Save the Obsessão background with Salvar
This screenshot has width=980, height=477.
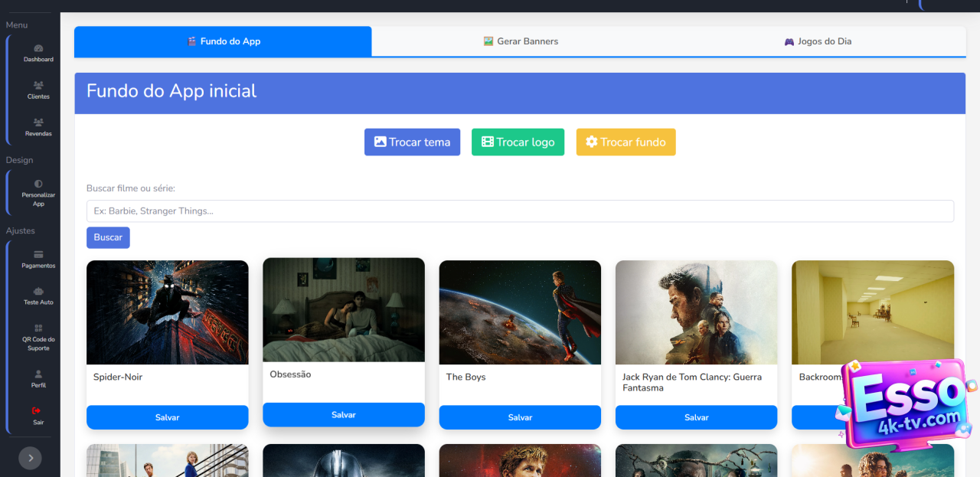click(344, 414)
